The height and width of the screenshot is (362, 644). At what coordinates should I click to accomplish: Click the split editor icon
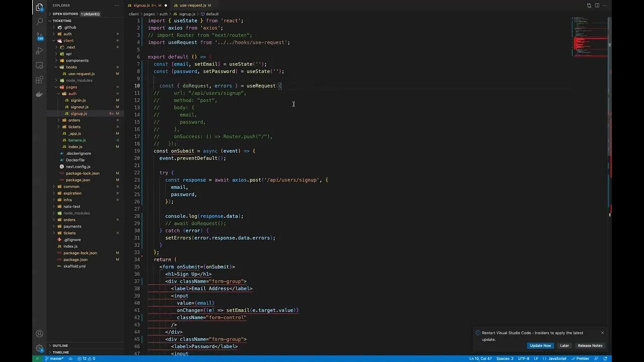597,6
